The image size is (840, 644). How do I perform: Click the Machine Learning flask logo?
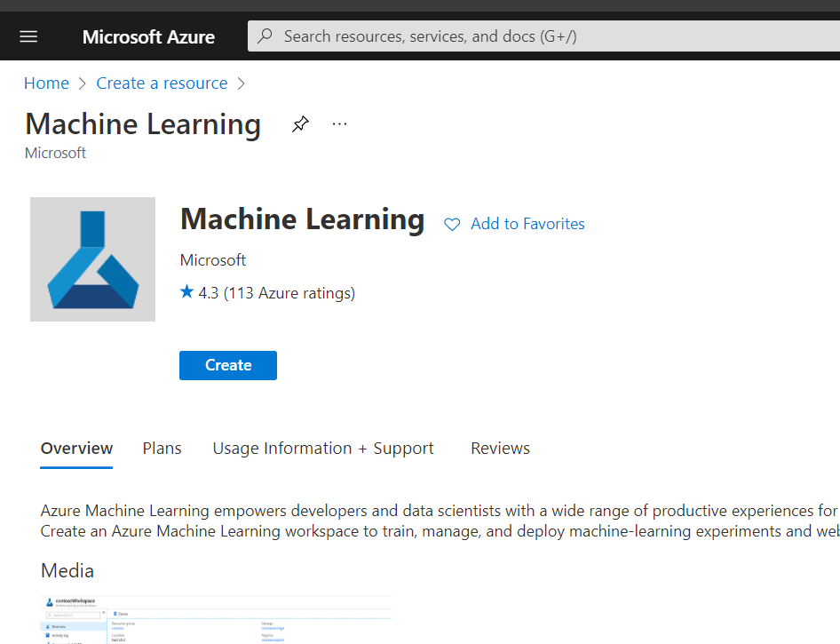click(92, 259)
